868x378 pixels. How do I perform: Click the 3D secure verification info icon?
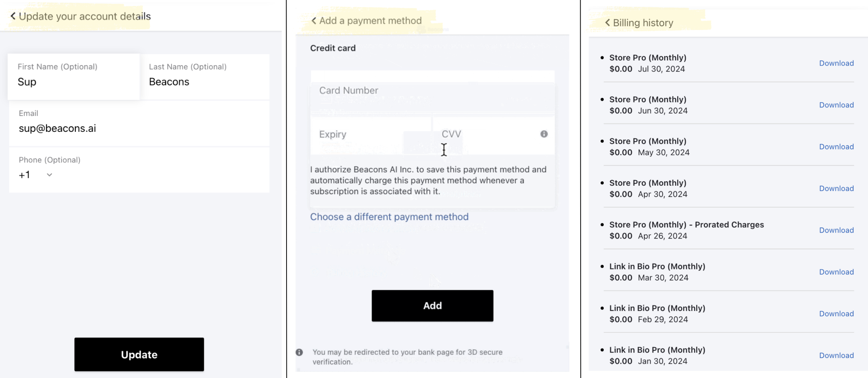point(299,352)
